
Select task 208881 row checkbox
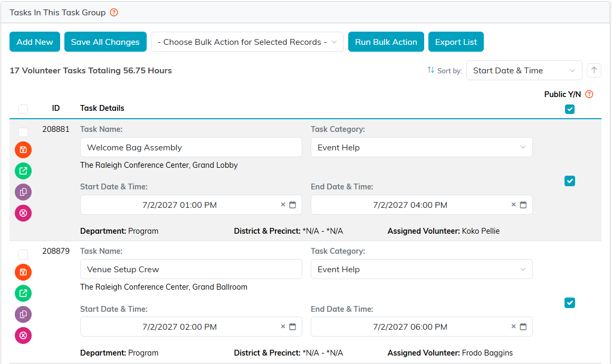point(23,132)
